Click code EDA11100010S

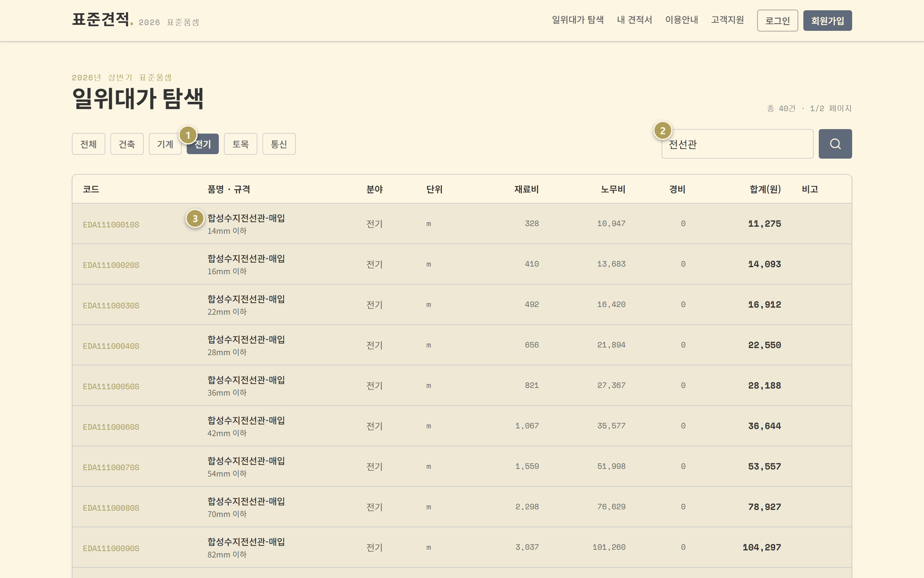tap(111, 225)
